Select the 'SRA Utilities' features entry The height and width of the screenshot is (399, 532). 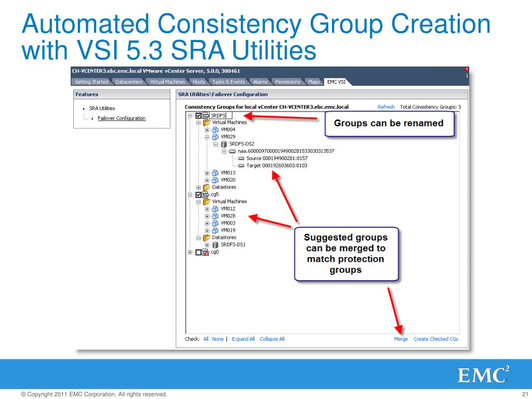pyautogui.click(x=102, y=108)
